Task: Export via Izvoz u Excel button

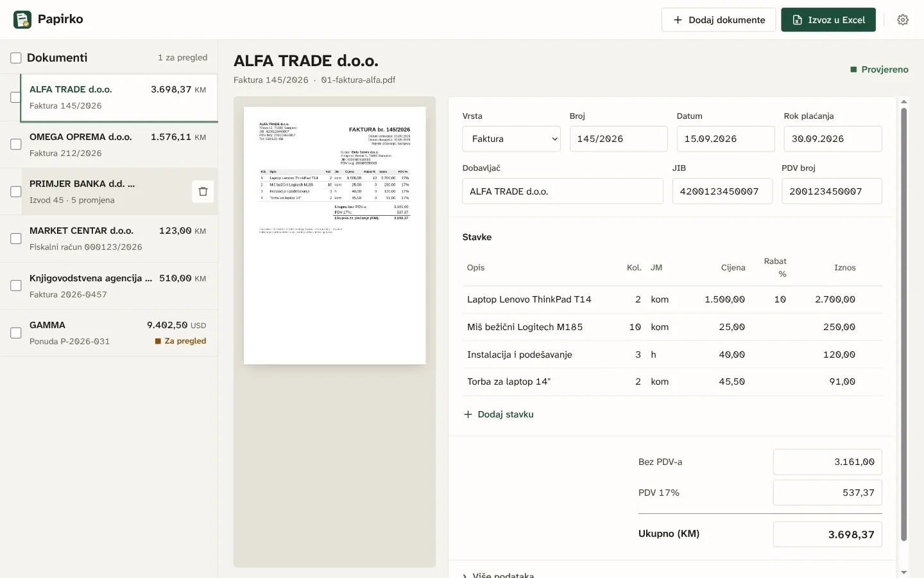Action: point(828,20)
